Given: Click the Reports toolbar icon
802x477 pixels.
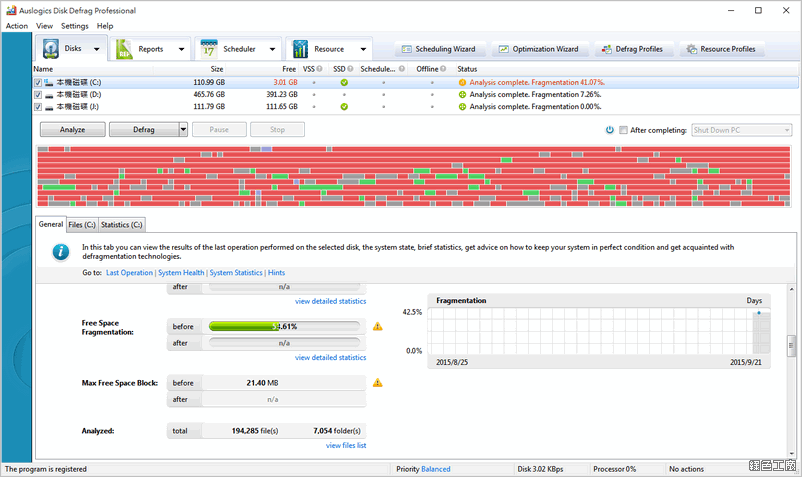Looking at the screenshot, I should pyautogui.click(x=124, y=49).
